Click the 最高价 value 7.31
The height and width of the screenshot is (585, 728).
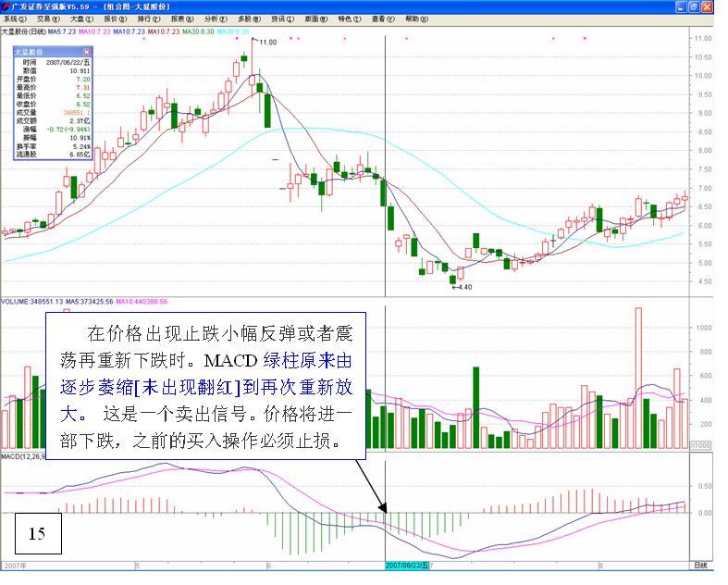pyautogui.click(x=83, y=87)
